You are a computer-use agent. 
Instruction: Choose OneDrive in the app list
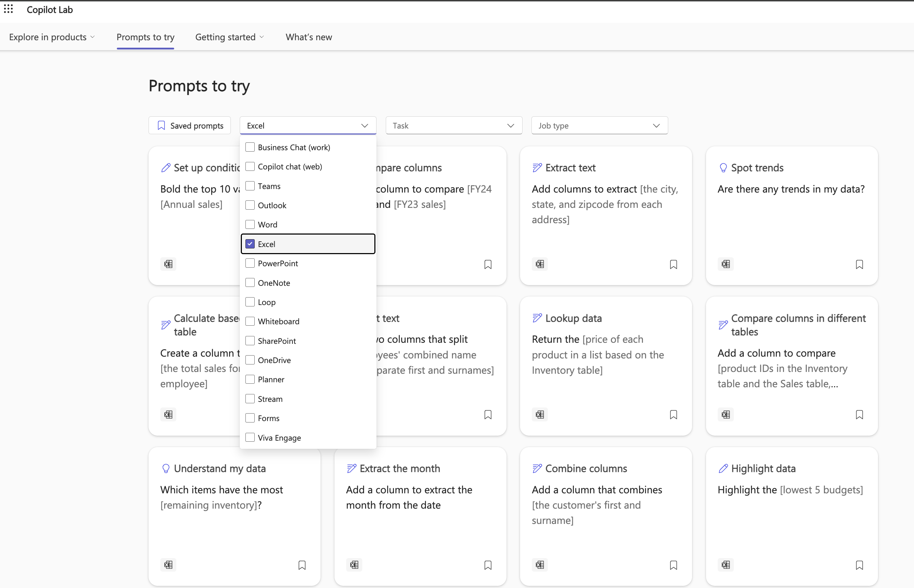[308, 360]
